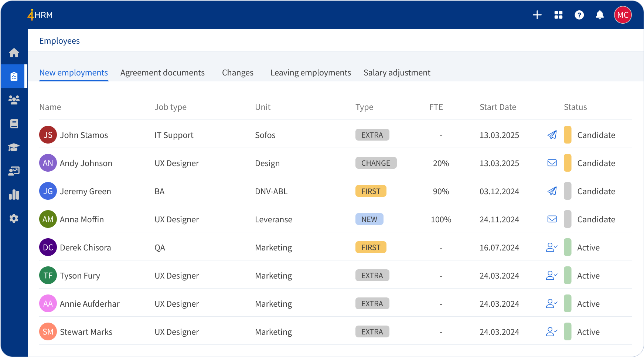Open the settings gear sidebar icon

coord(14,218)
